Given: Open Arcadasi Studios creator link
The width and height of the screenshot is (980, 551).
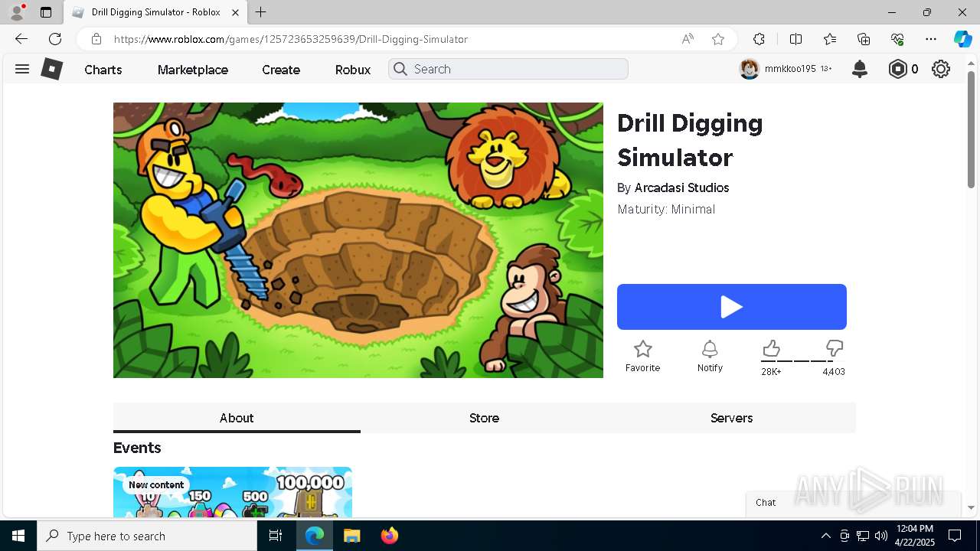Looking at the screenshot, I should click(681, 187).
